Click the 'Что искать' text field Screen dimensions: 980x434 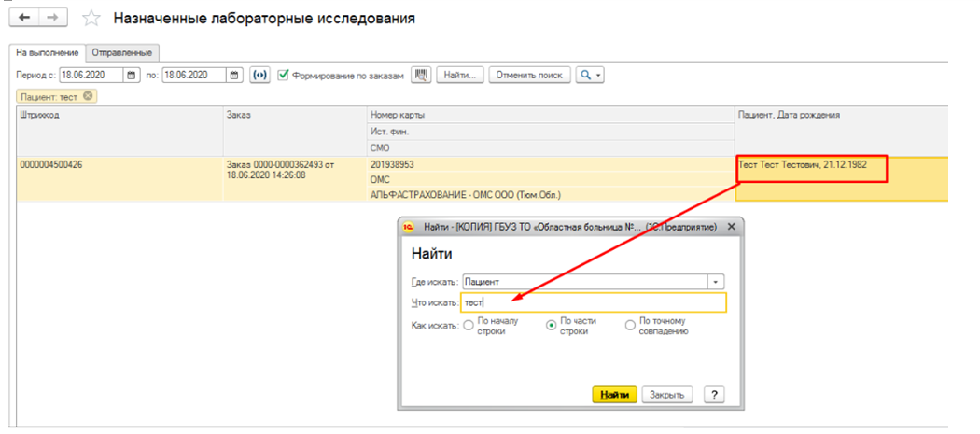tap(593, 302)
